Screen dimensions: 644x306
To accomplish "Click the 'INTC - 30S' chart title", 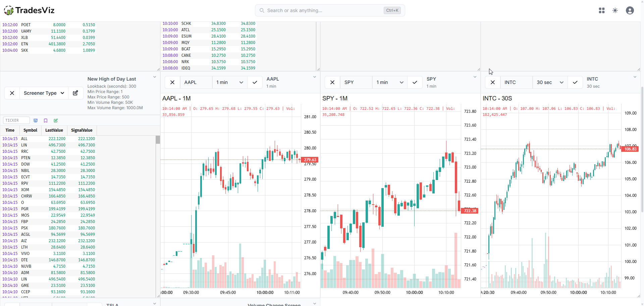I will pos(497,98).
